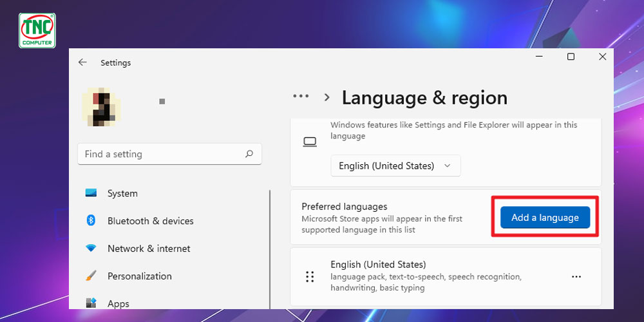This screenshot has height=322, width=644.
Task: Focus the Find a setting field
Action: pyautogui.click(x=169, y=154)
